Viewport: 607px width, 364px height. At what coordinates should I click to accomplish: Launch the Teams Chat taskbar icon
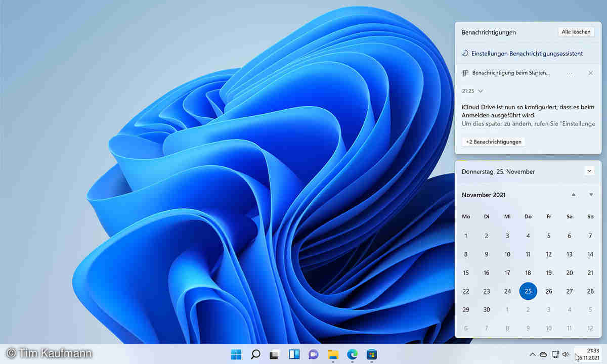click(314, 354)
